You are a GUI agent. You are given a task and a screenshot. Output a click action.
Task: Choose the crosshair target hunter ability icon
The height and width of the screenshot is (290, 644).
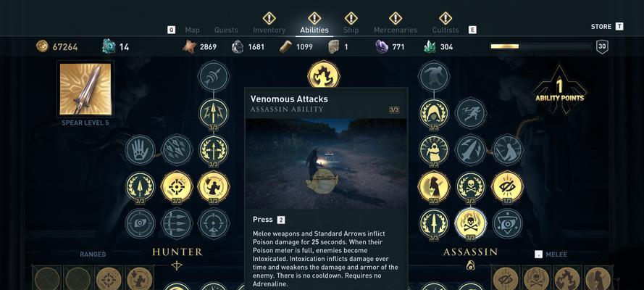(x=177, y=186)
